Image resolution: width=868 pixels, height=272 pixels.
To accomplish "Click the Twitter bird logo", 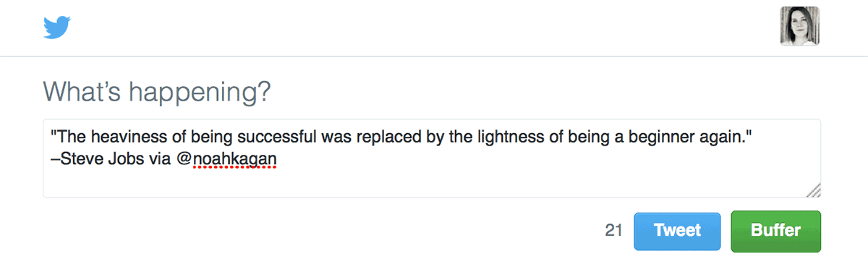I will [x=56, y=28].
